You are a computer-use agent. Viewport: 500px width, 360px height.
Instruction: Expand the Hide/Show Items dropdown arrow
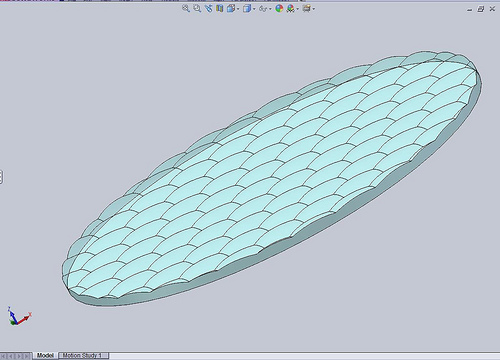click(x=270, y=9)
